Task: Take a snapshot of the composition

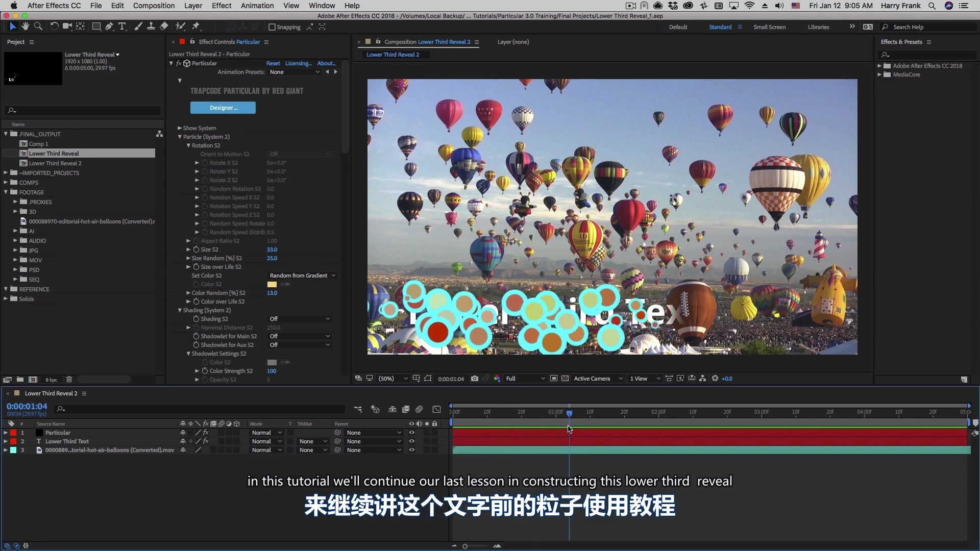Action: [x=475, y=379]
